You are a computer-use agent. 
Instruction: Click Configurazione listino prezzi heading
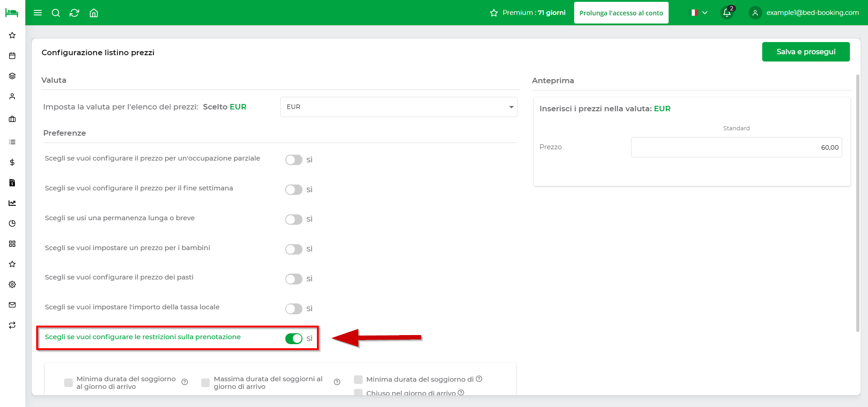click(98, 52)
